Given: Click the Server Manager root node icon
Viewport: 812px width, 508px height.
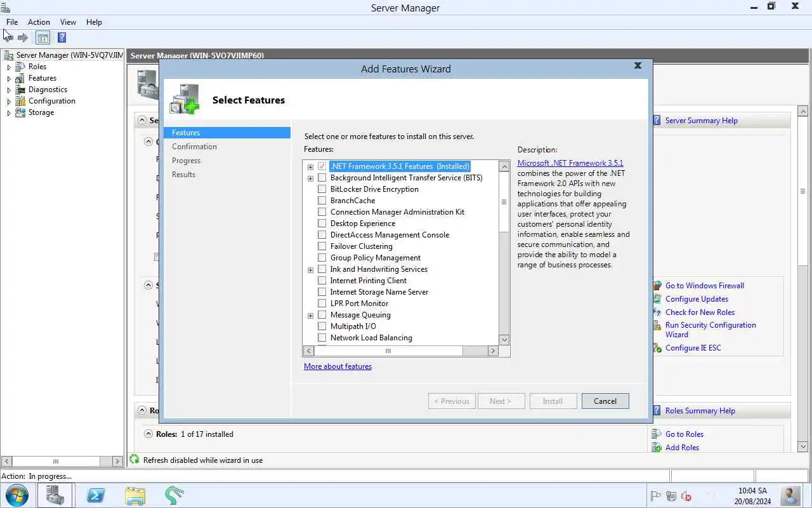Looking at the screenshot, I should tap(8, 55).
